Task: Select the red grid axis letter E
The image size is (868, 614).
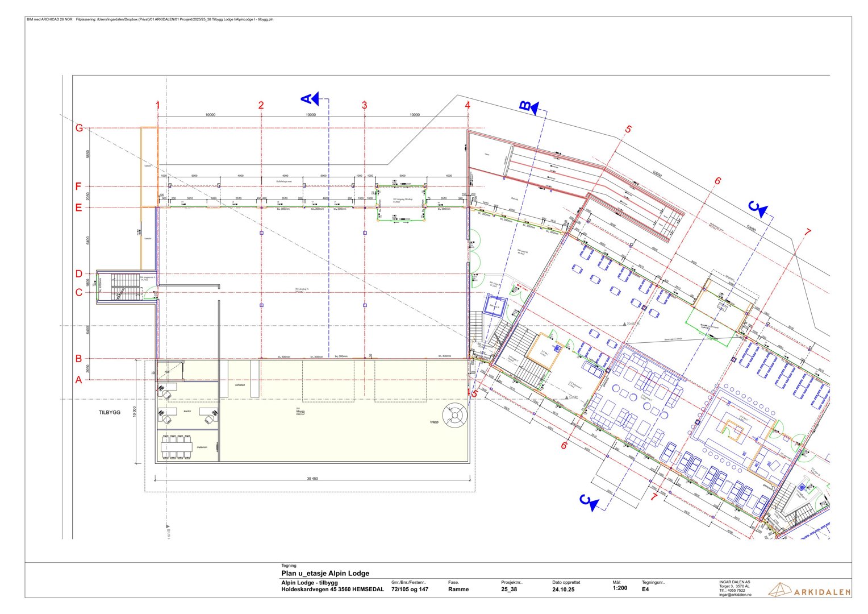Action: [x=79, y=208]
